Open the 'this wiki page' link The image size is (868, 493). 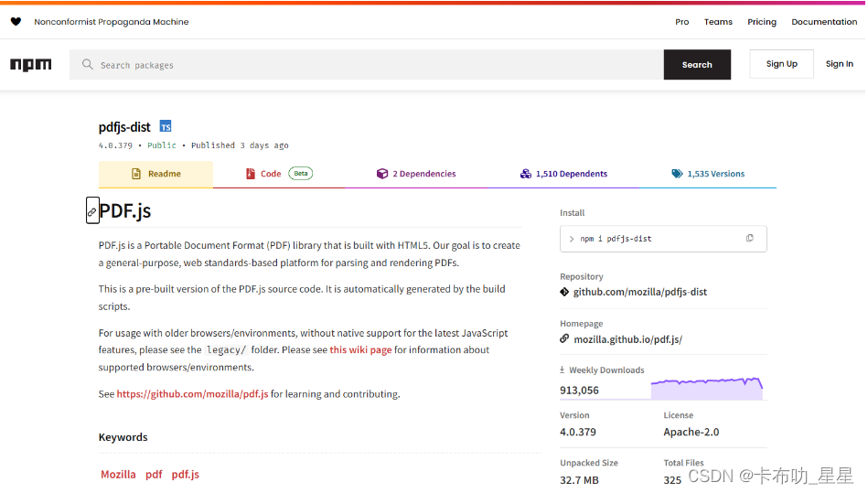pyautogui.click(x=360, y=349)
